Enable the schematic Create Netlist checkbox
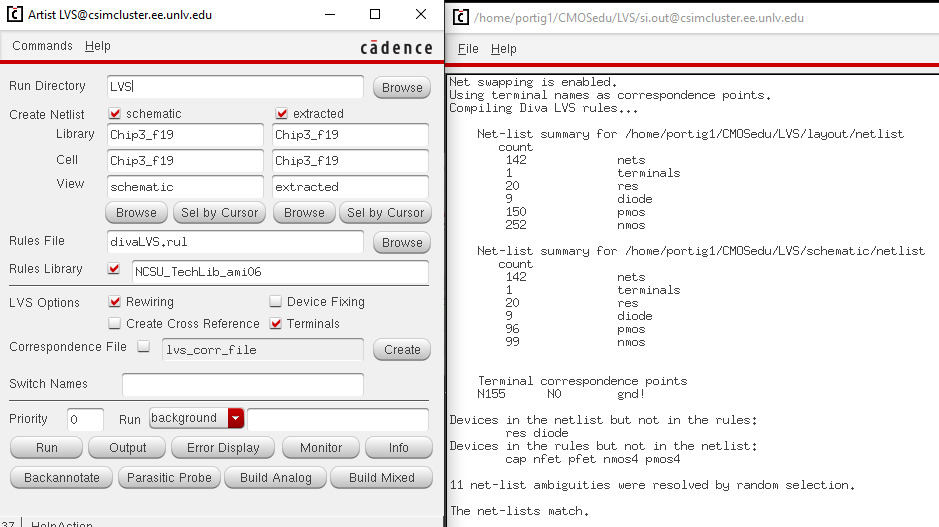The width and height of the screenshot is (939, 527). (115, 114)
